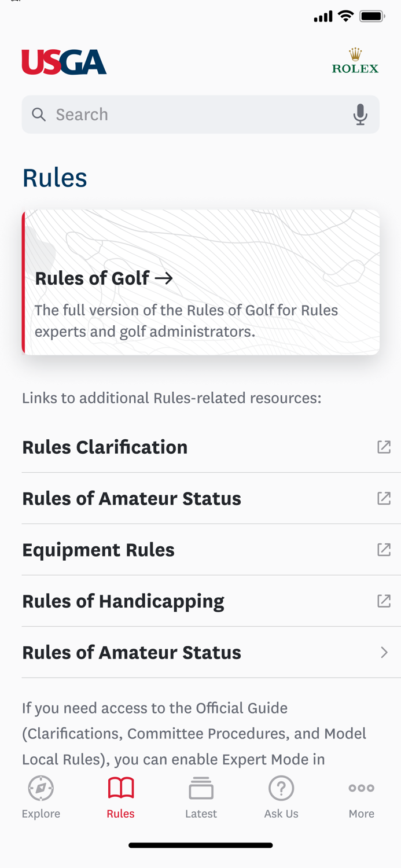The width and height of the screenshot is (401, 868).
Task: Open the Rules of Handicapping external link icon
Action: [384, 601]
